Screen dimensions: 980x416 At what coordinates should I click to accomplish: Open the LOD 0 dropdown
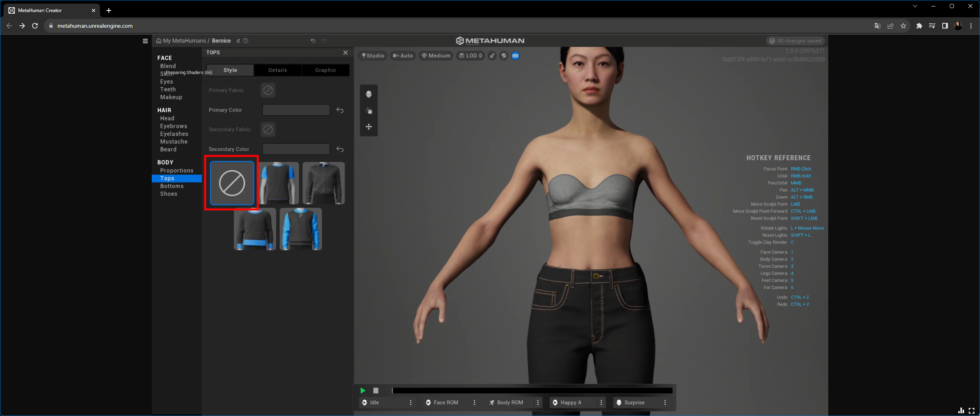471,56
